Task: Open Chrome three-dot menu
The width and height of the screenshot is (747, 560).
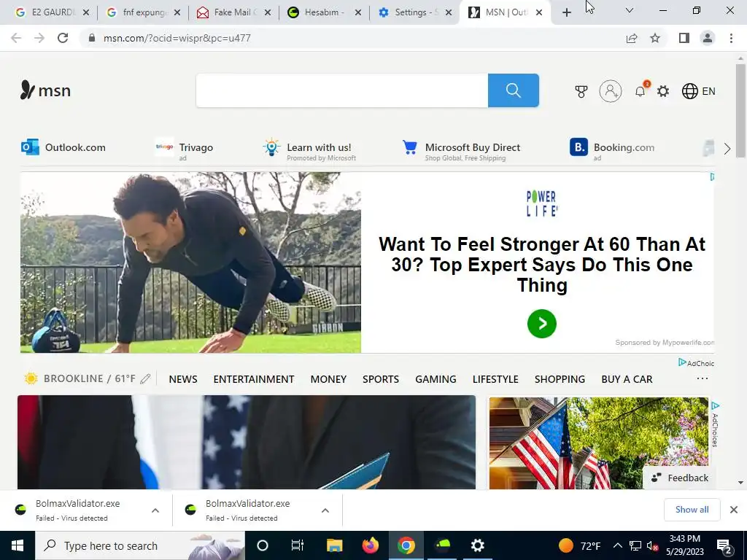Action: coord(731,38)
